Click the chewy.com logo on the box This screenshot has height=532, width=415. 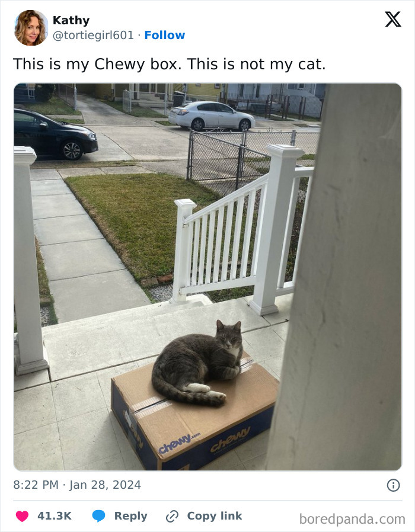click(179, 443)
